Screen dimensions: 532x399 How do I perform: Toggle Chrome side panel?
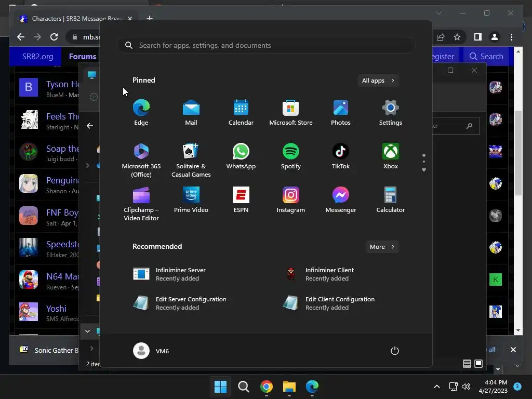click(478, 37)
